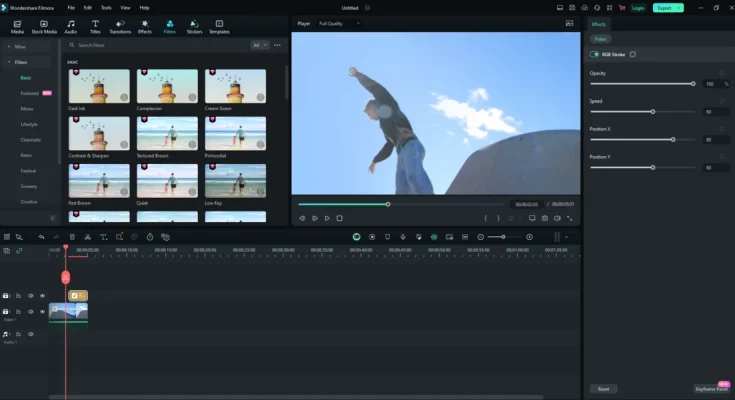Expand the All filter-type dropdown

258,45
